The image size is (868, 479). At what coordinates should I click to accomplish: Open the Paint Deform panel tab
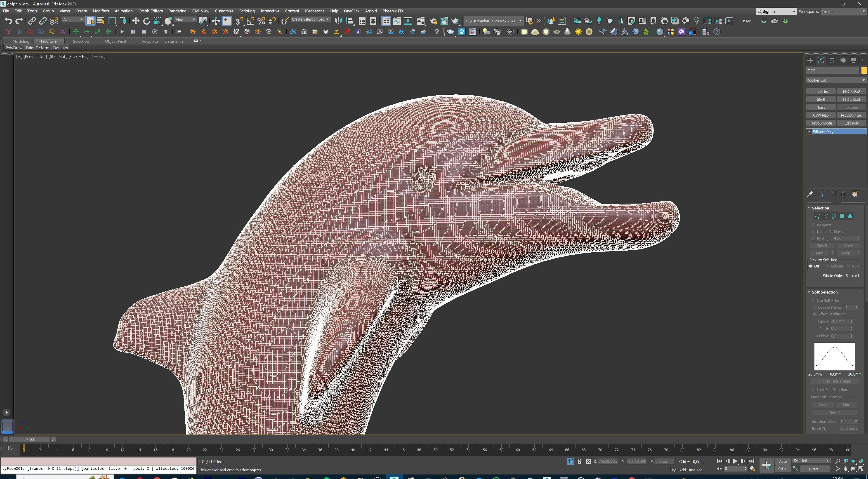(x=37, y=48)
